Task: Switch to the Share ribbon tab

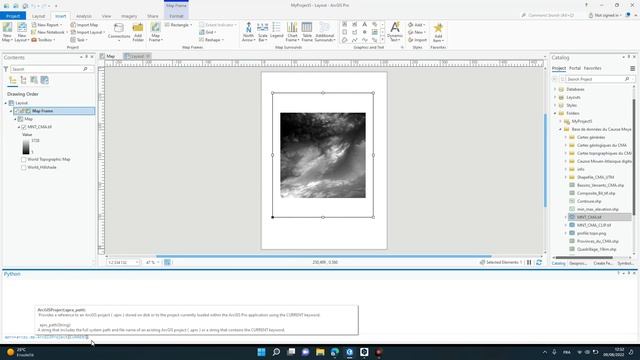Action: (x=153, y=16)
